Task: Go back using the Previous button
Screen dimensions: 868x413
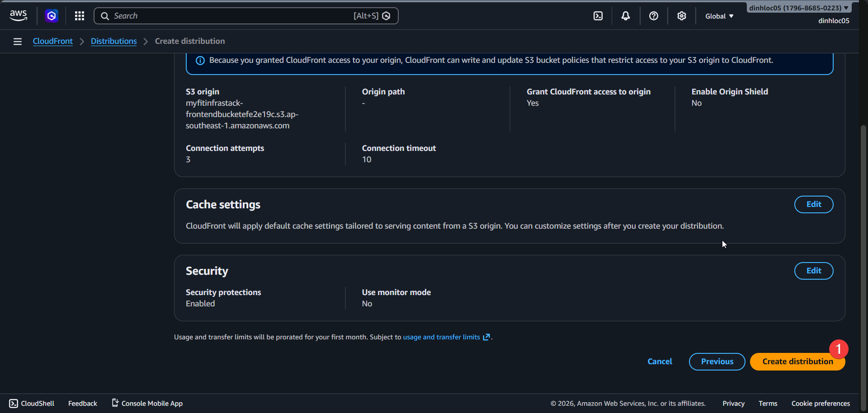Action: pyautogui.click(x=717, y=361)
